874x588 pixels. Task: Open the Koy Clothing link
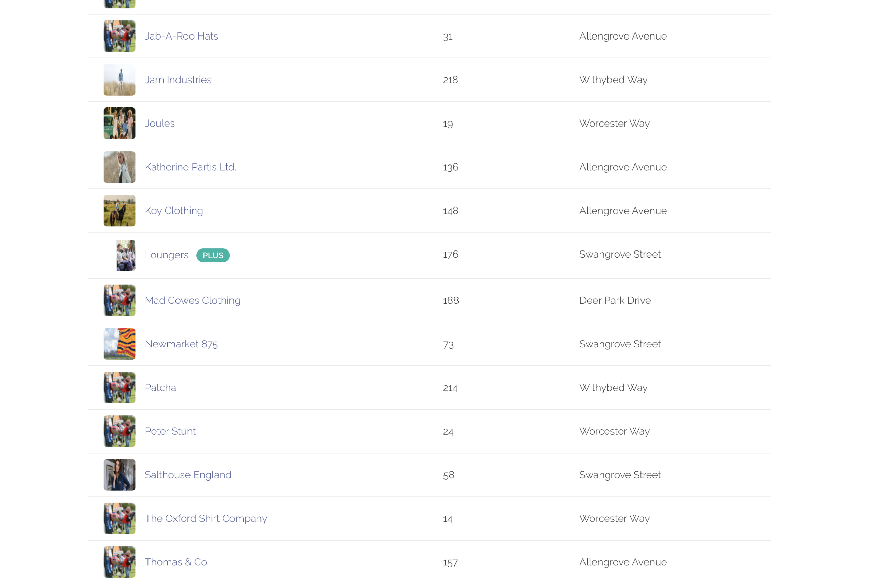174,210
